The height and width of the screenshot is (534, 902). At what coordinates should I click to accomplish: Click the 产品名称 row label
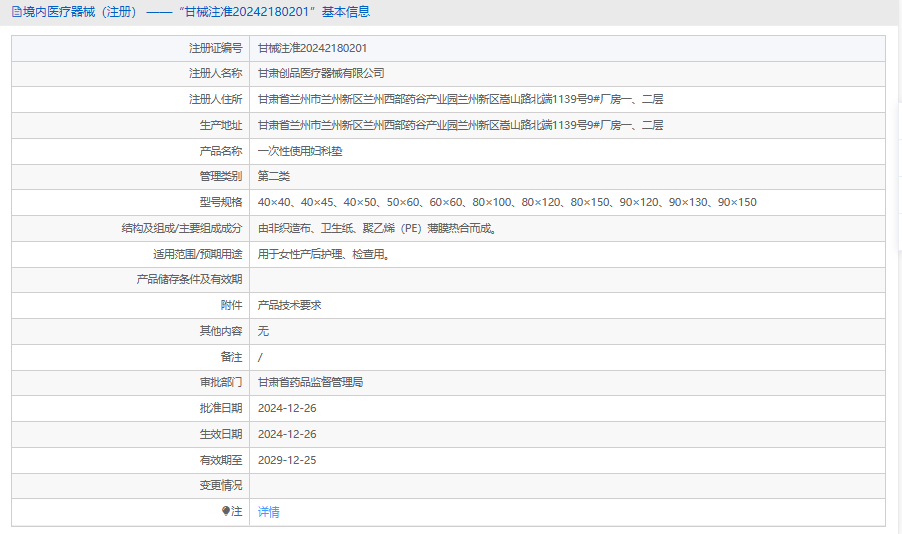click(x=221, y=151)
